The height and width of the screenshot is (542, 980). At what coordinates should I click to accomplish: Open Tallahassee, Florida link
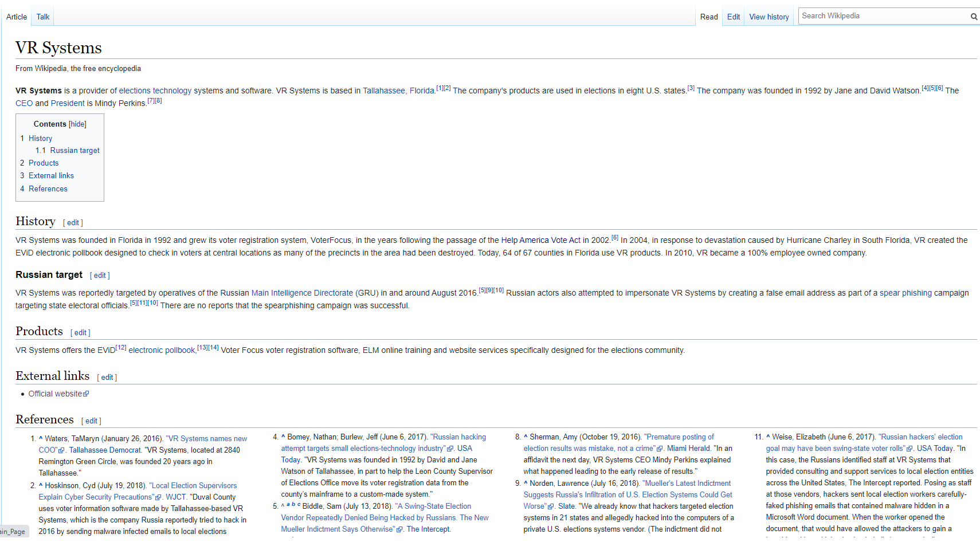pos(398,91)
